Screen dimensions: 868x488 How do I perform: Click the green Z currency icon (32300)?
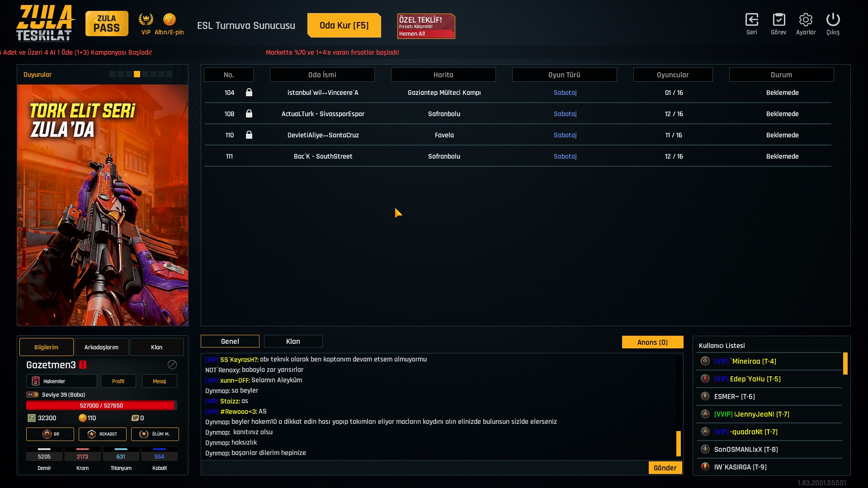(x=31, y=418)
